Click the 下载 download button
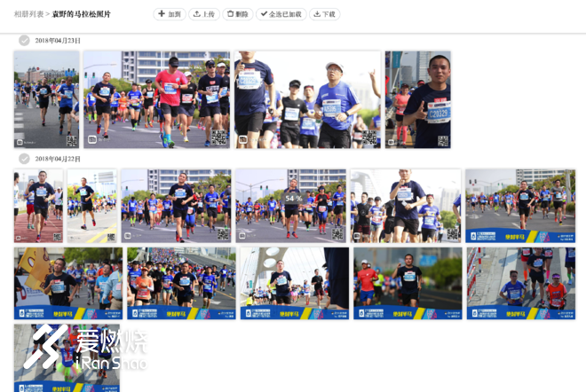The height and width of the screenshot is (392, 586). click(324, 14)
